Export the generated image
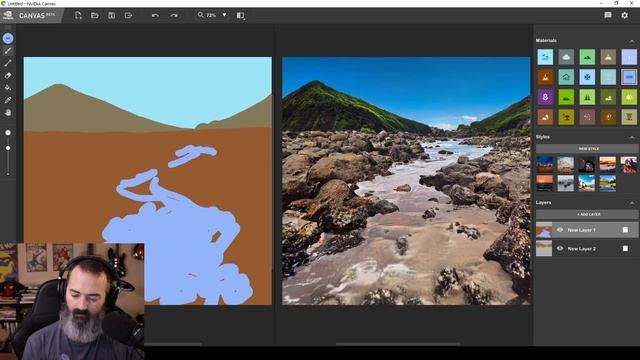The height and width of the screenshot is (360, 640). coord(128,16)
